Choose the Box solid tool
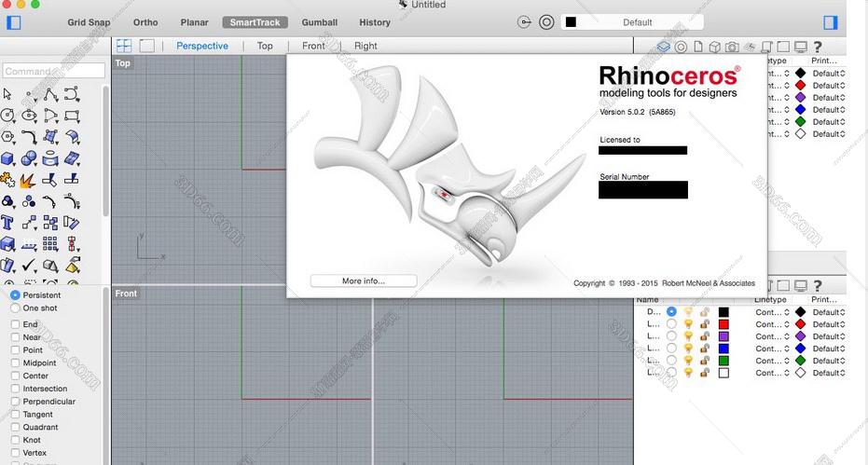 click(7, 158)
